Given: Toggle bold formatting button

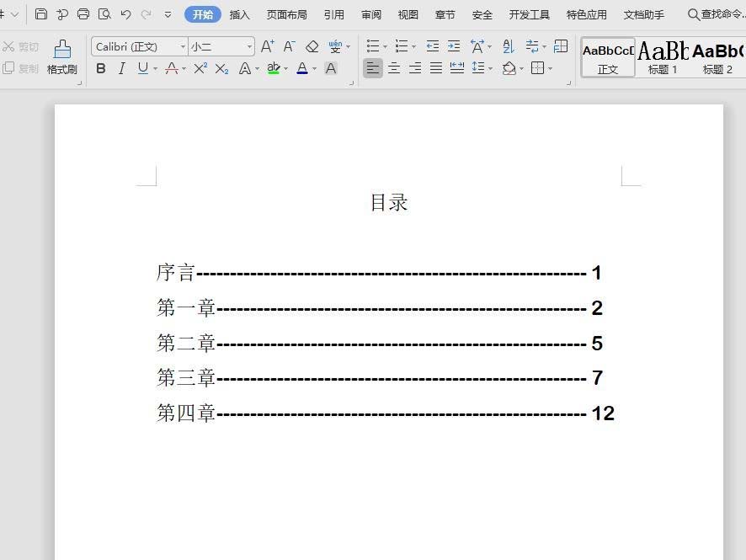Looking at the screenshot, I should (100, 68).
